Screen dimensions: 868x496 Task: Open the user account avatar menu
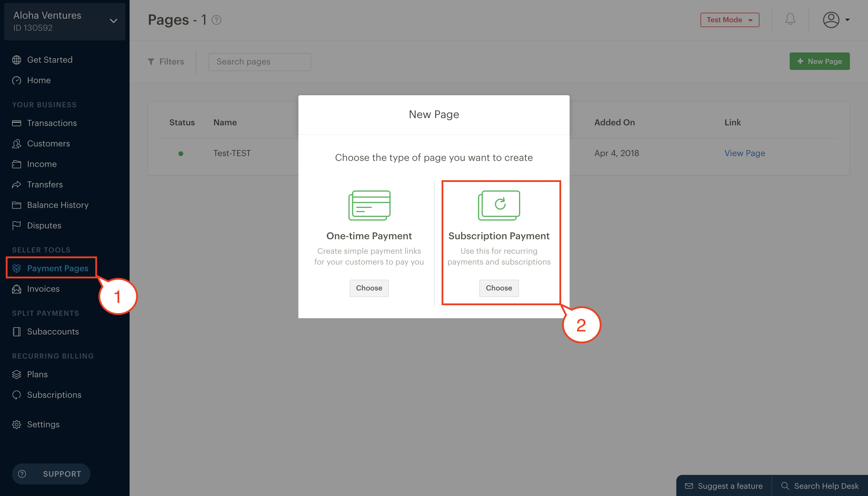(836, 20)
